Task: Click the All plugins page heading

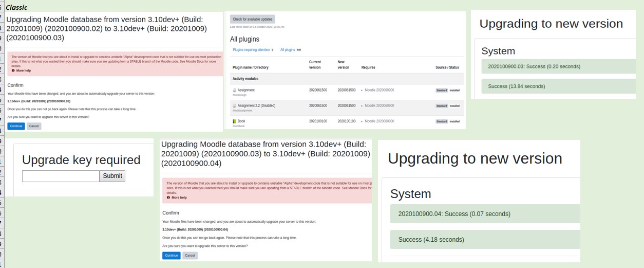Action: tap(244, 39)
